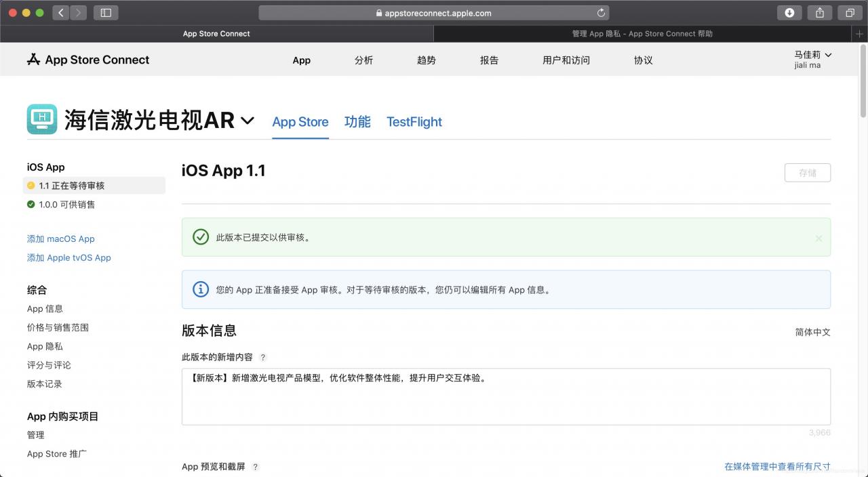Open 价格与销售范围 in sidebar
This screenshot has width=868, height=477.
(x=58, y=328)
